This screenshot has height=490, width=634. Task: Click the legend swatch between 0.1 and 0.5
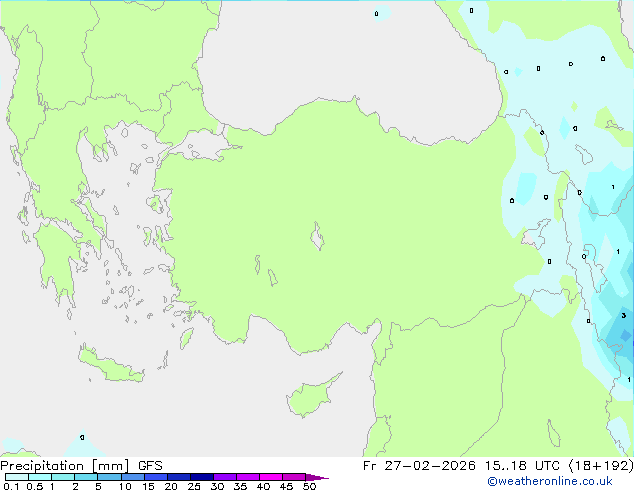(17, 477)
